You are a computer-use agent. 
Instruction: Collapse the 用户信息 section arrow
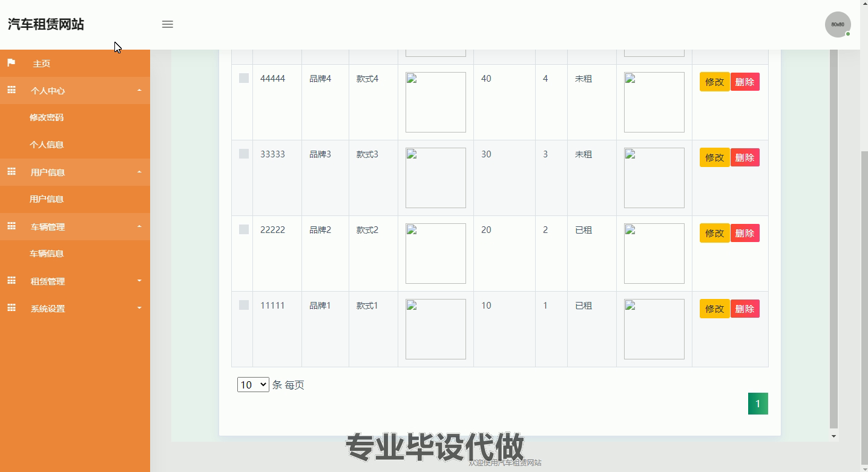[139, 172]
